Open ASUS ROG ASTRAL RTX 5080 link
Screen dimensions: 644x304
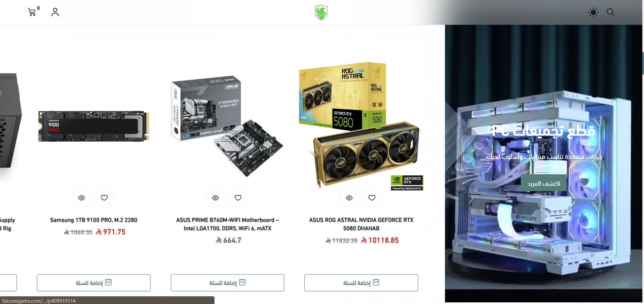361,224
